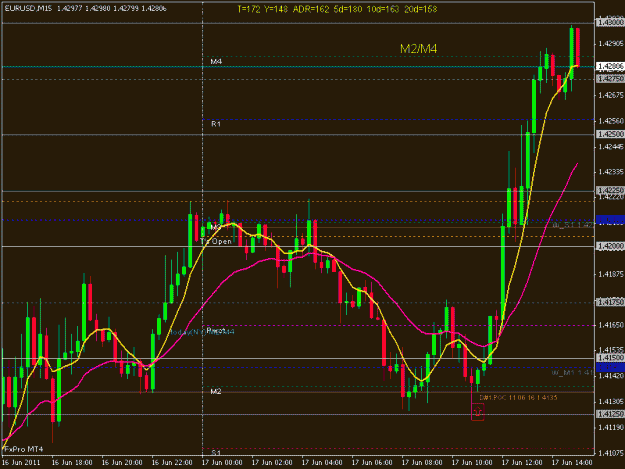Click the W_M1 weekly level label

tap(572, 373)
